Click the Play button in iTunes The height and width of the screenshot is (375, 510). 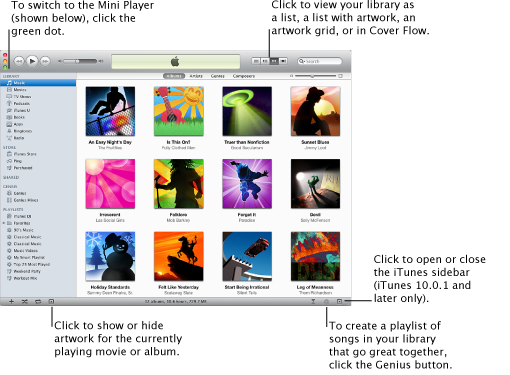(x=32, y=61)
